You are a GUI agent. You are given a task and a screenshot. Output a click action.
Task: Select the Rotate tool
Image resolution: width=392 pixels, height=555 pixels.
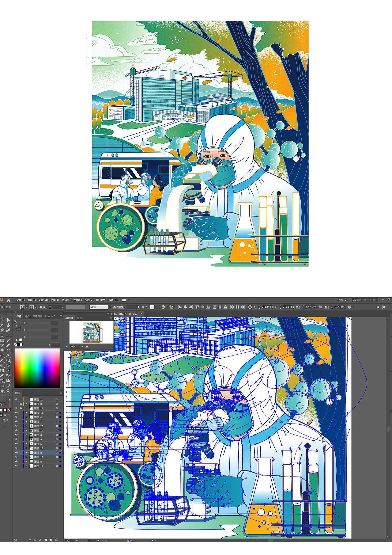8,350
